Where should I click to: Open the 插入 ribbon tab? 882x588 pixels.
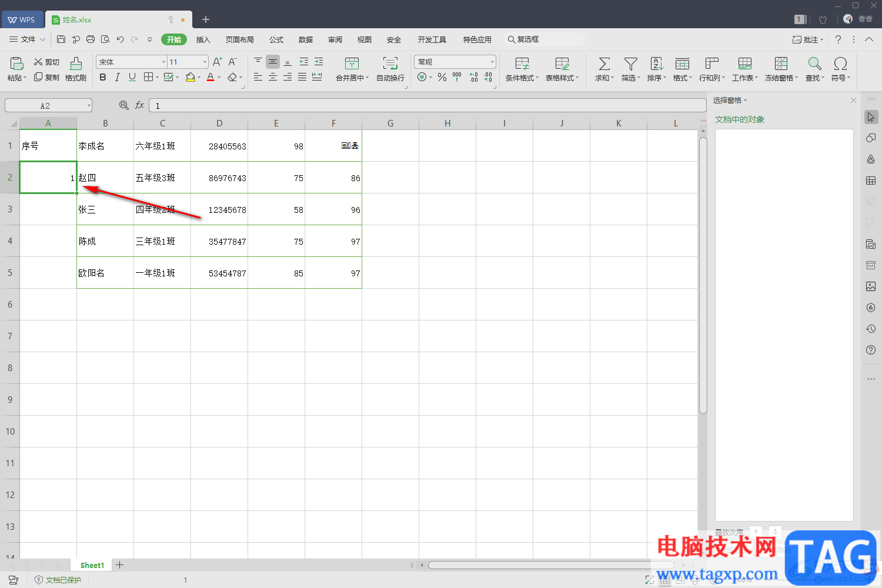[x=203, y=39]
